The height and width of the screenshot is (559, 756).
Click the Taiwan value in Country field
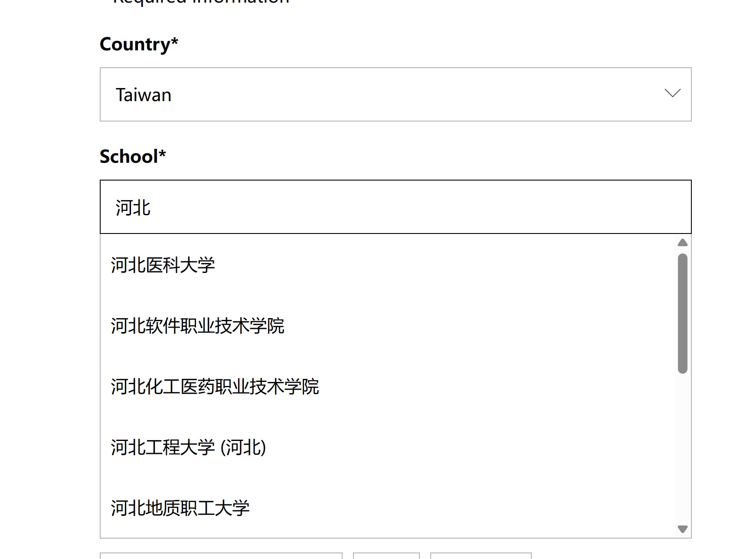point(144,95)
